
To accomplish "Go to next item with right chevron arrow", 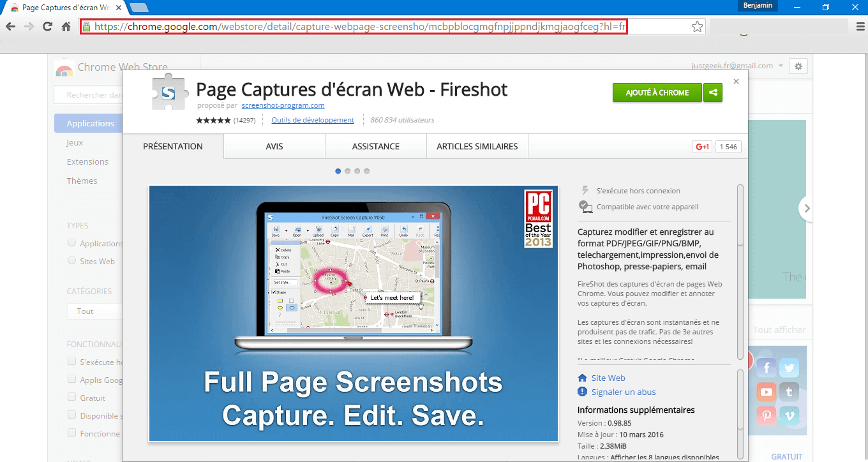I will tap(807, 208).
